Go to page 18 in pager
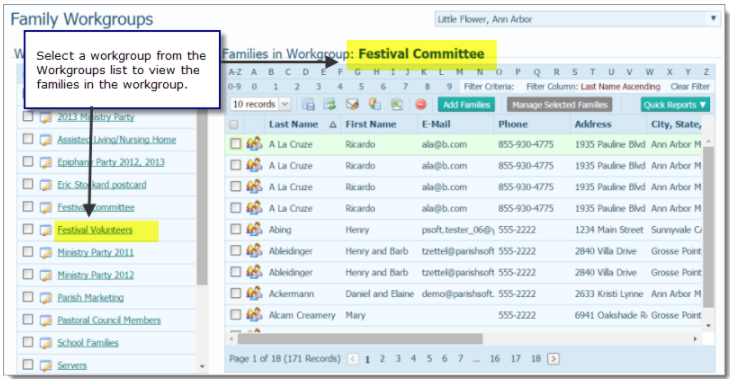This screenshot has width=730, height=379. pos(536,359)
